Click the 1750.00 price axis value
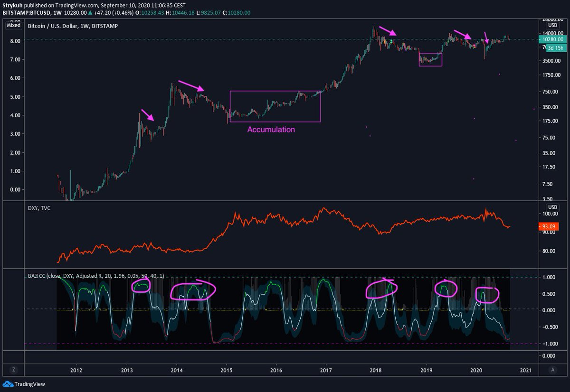Screen dimensions: 570x392 click(x=551, y=76)
